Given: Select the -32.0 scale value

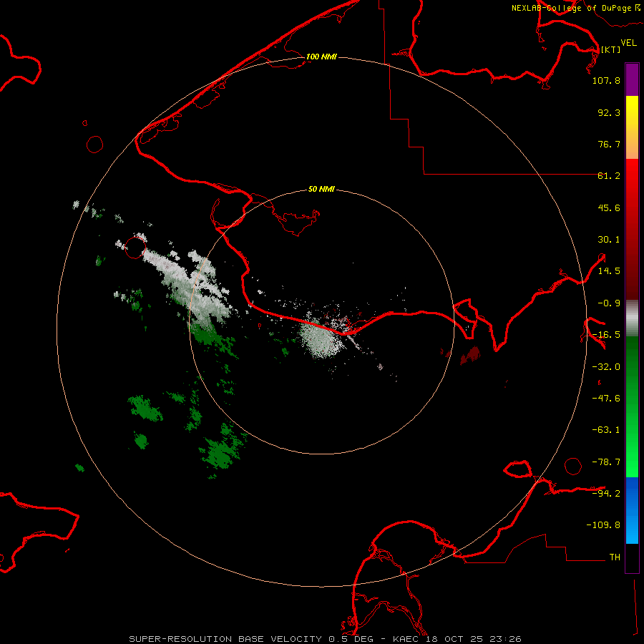Looking at the screenshot, I should pos(606,367).
